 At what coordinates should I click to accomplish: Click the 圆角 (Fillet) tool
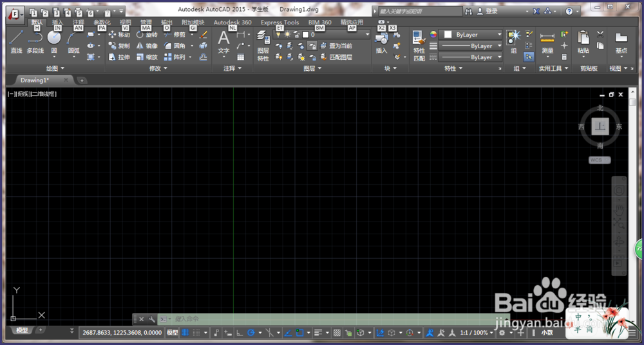[x=175, y=46]
